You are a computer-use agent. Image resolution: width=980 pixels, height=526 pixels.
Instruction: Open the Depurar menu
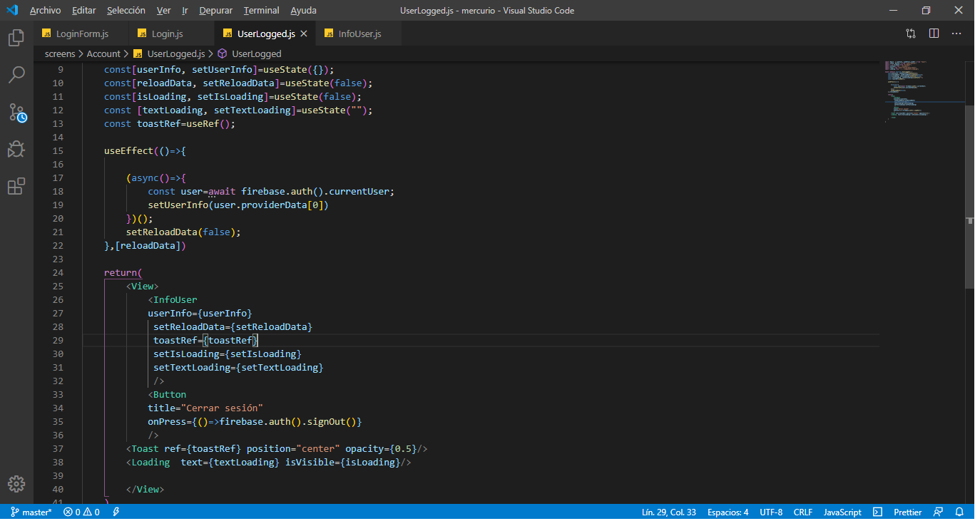pos(215,11)
